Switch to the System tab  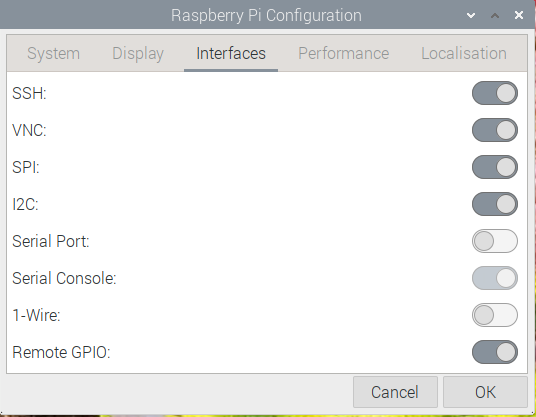[53, 53]
